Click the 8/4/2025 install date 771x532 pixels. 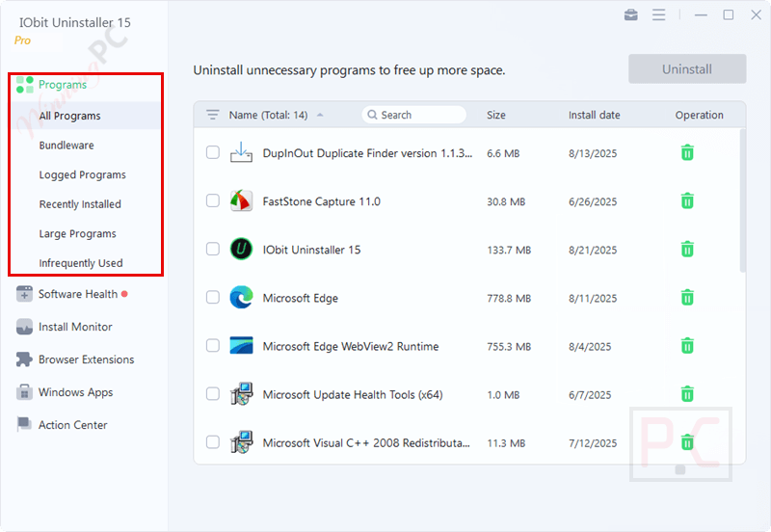(590, 347)
